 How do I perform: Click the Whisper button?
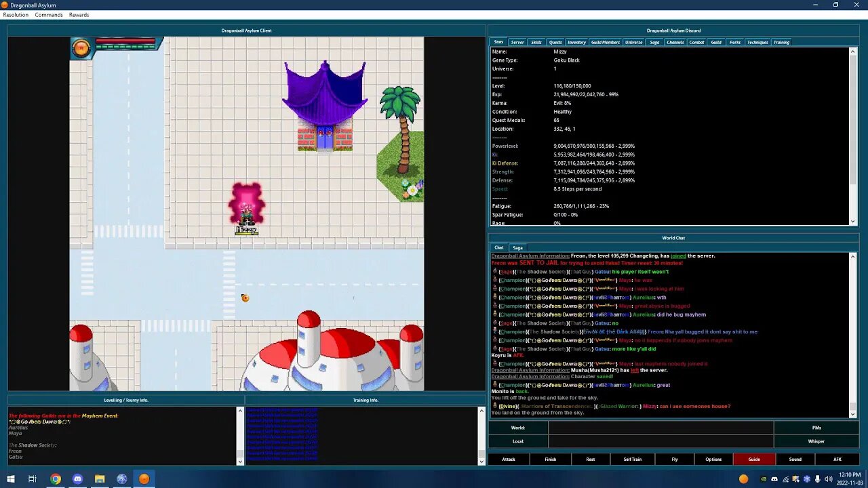coord(816,441)
